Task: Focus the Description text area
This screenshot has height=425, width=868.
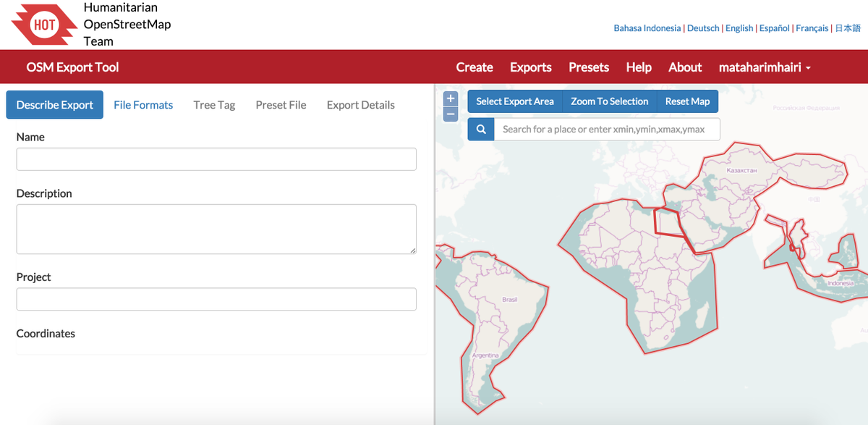Action: [216, 229]
